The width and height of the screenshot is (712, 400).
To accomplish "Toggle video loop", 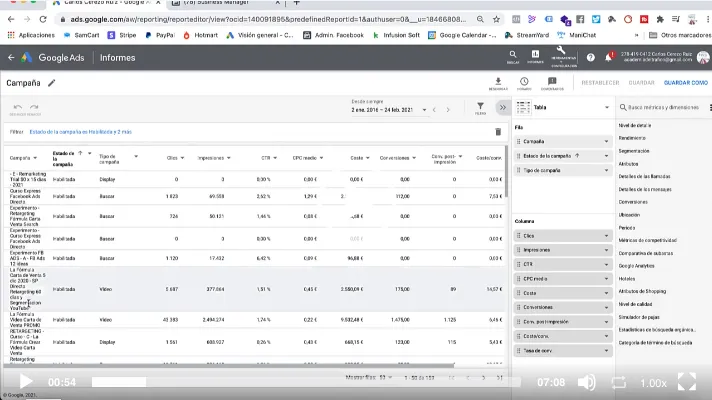I will tap(618, 382).
